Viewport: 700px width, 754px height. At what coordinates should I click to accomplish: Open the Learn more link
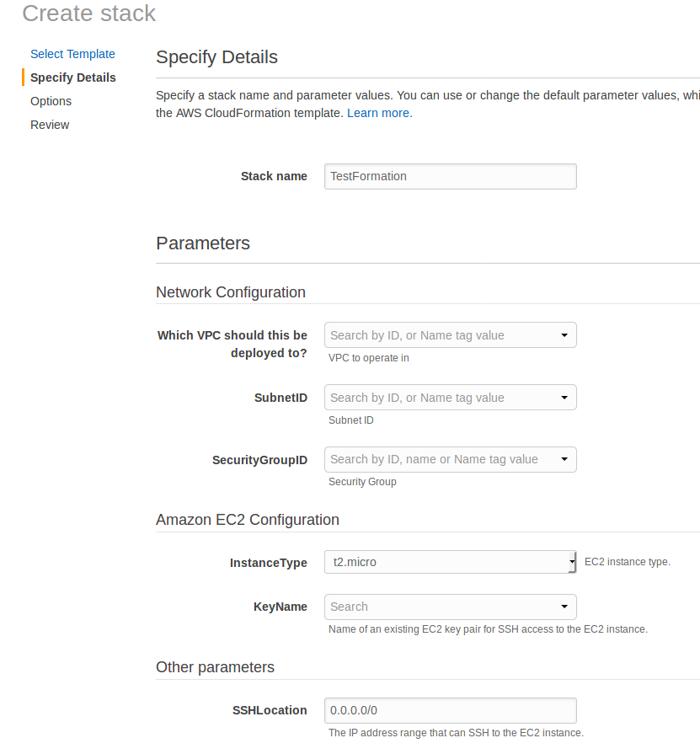[379, 113]
